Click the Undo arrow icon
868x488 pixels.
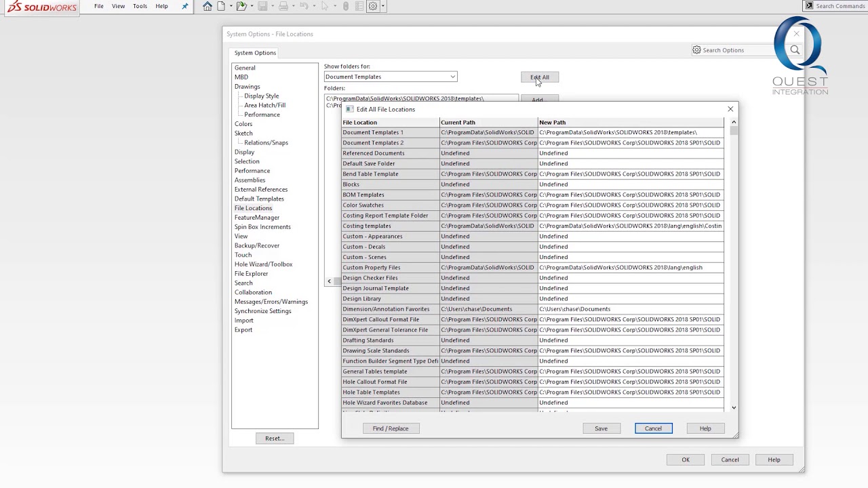(304, 6)
